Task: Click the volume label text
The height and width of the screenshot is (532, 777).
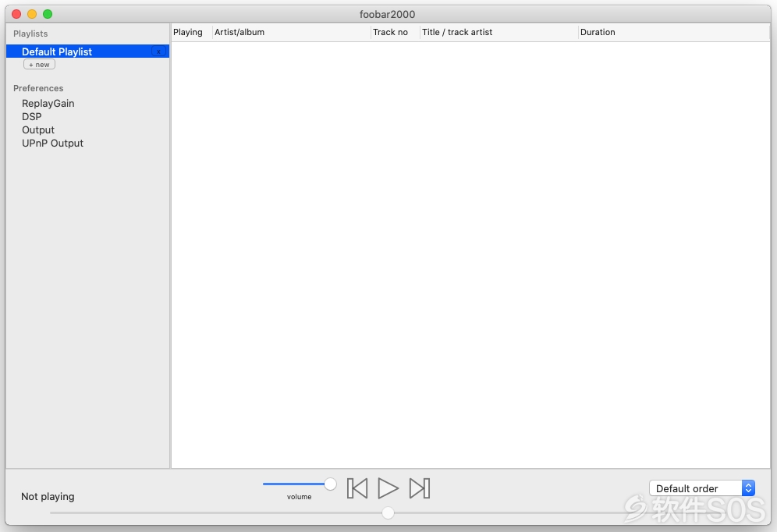Action: click(x=300, y=497)
